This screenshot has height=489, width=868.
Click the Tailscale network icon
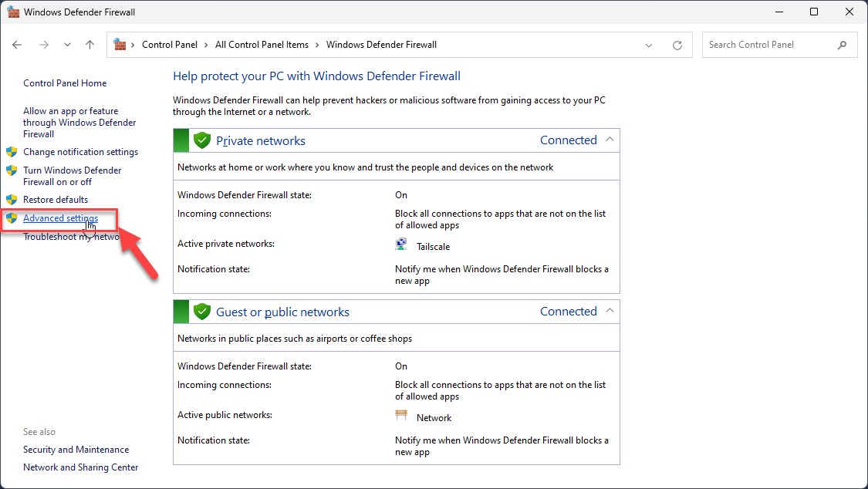click(401, 244)
